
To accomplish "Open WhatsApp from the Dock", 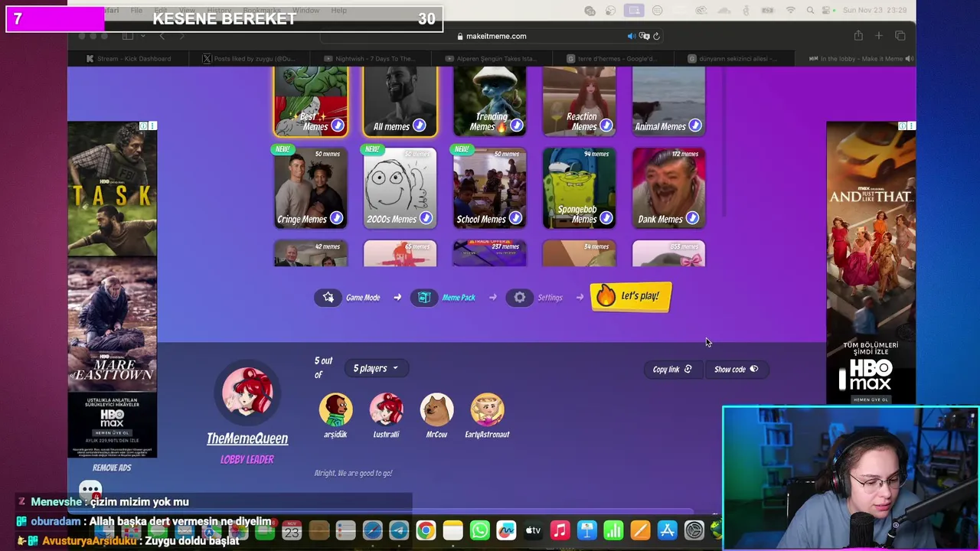I will [x=479, y=530].
